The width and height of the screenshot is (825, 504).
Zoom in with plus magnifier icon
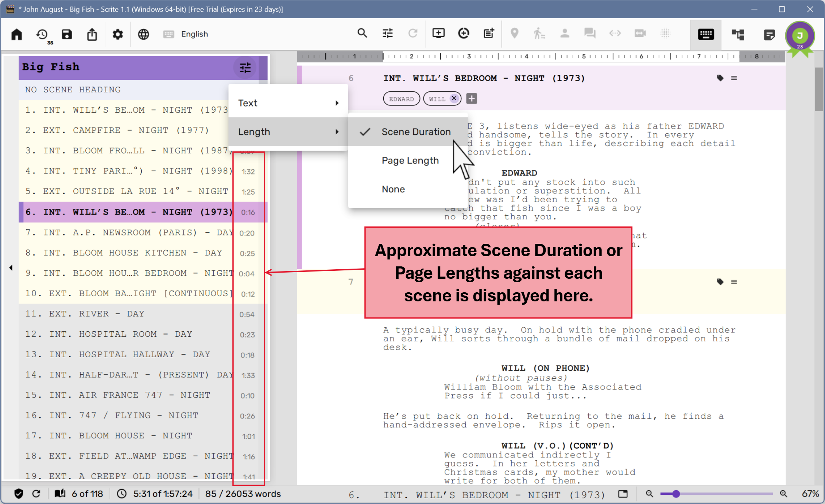(783, 494)
